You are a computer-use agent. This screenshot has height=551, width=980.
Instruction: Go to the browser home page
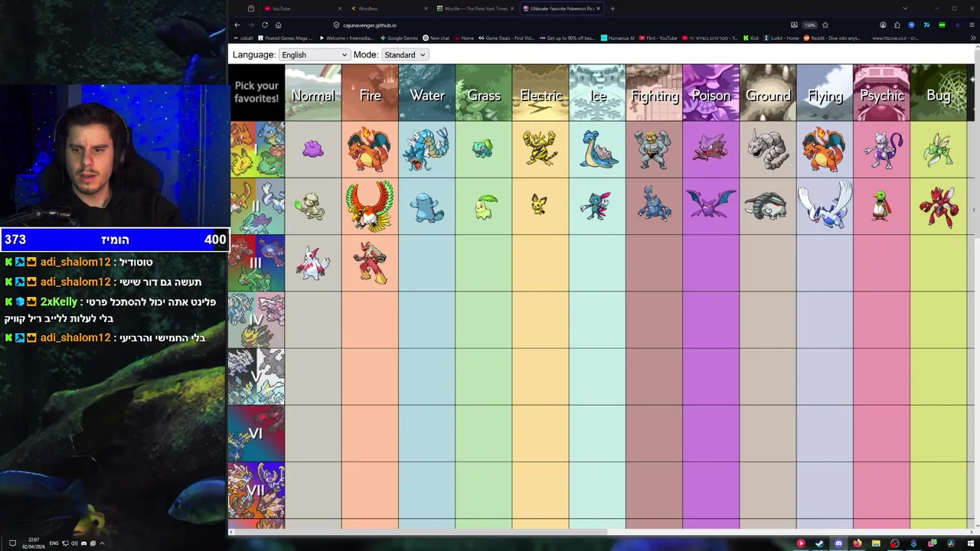pyautogui.click(x=279, y=25)
